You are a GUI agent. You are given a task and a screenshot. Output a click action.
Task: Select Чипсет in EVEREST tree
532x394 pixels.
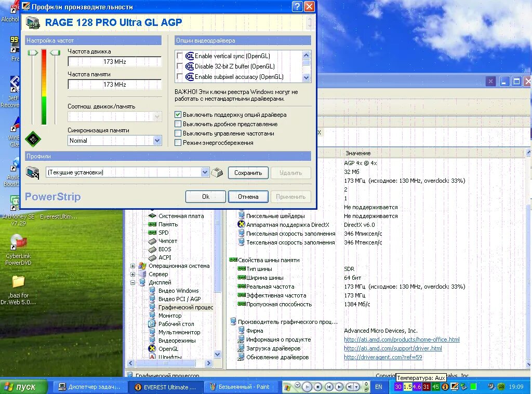tap(168, 241)
